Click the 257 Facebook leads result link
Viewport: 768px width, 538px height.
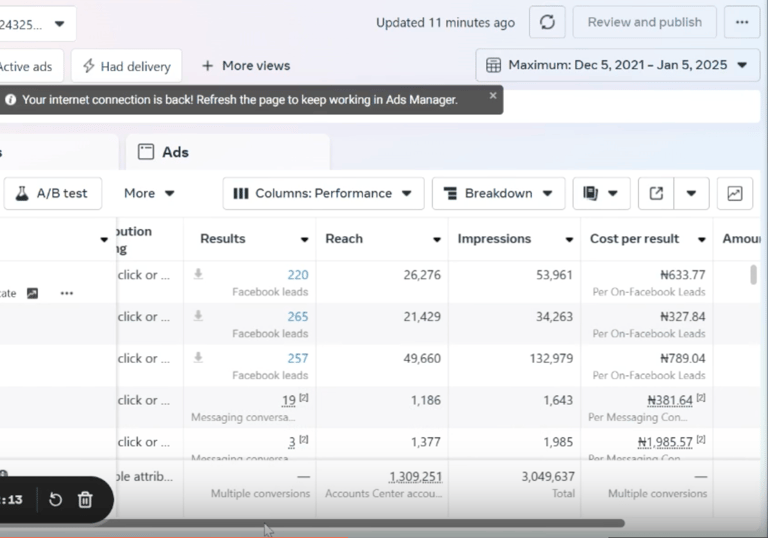pos(298,358)
